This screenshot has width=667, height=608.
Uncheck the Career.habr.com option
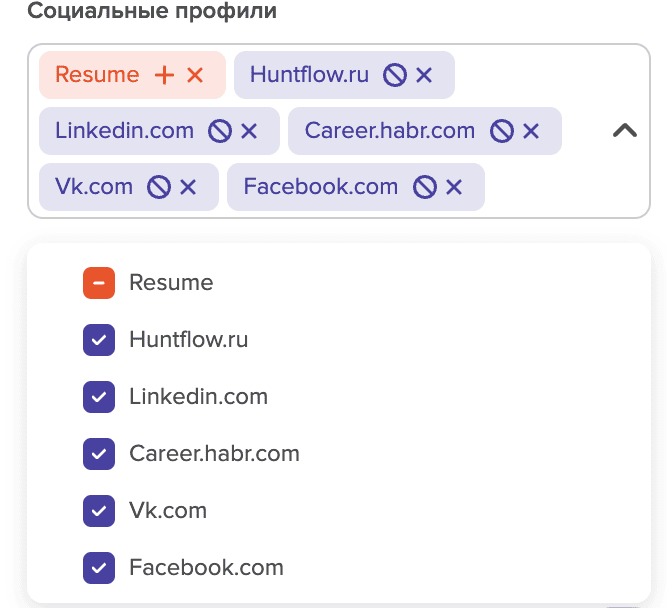[99, 454]
